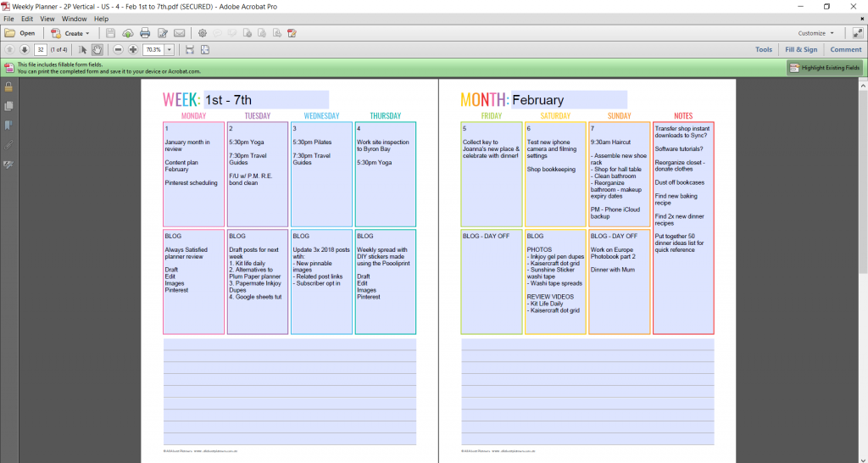This screenshot has height=463, width=868.
Task: Click Friday field 'BLOG - DAY OFF'
Action: pos(492,282)
